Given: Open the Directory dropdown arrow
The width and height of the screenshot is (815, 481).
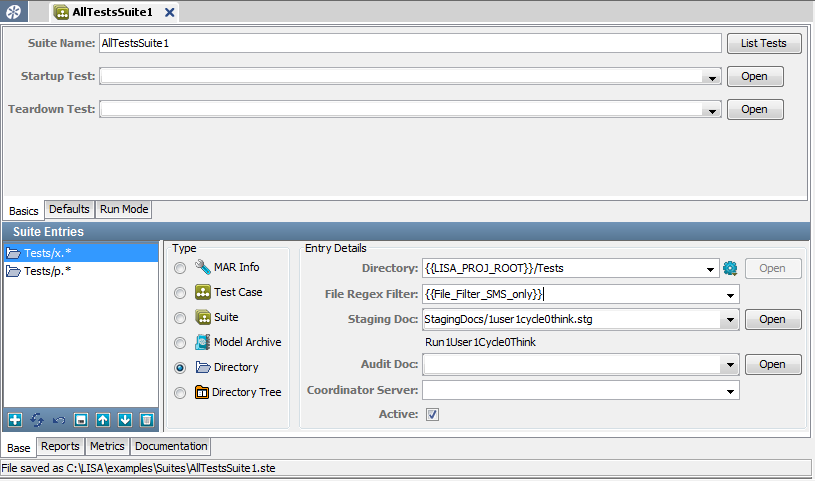Looking at the screenshot, I should pos(710,269).
